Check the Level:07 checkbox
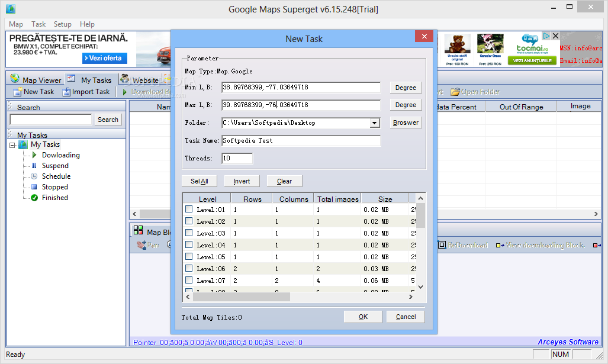This screenshot has height=364, width=608. [189, 280]
